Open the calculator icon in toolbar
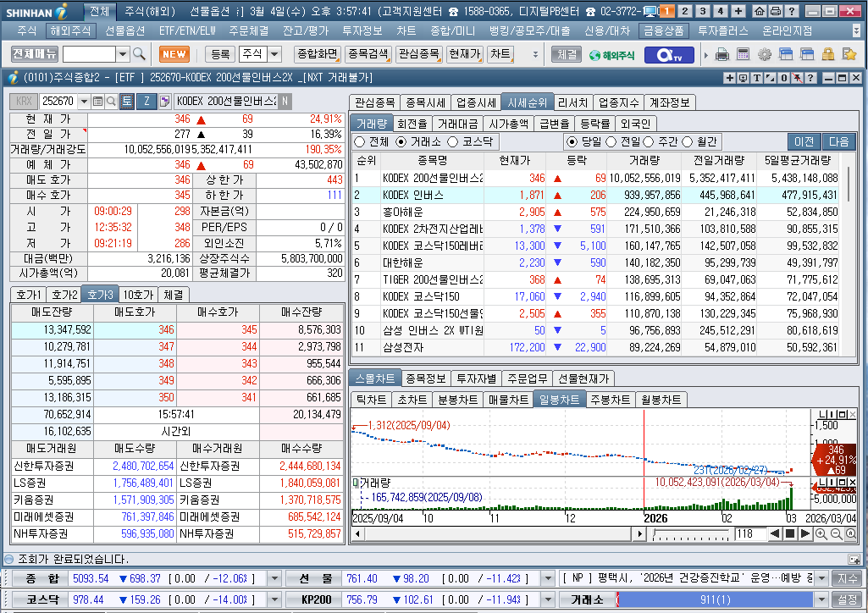The width and height of the screenshot is (868, 613). point(743,54)
